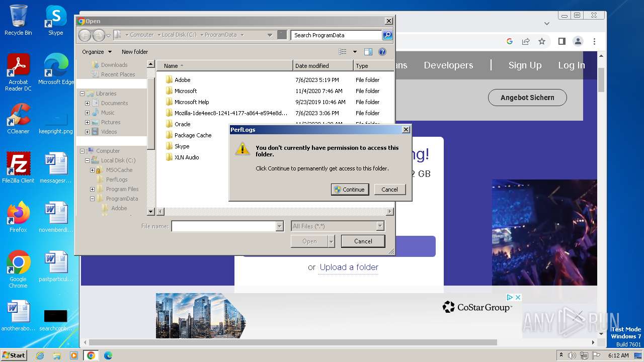Select Downloads in the navigation pane
Image resolution: width=644 pixels, height=362 pixels.
(x=114, y=65)
